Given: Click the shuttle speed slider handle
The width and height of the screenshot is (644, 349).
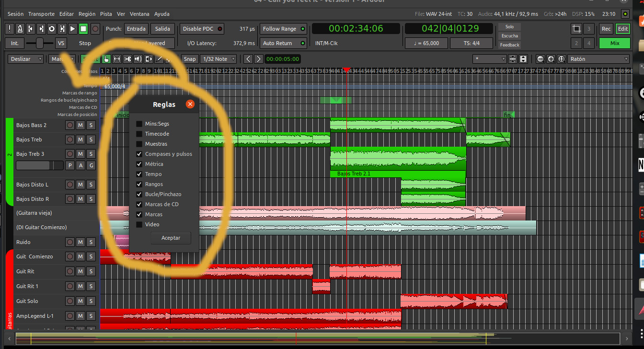Looking at the screenshot, I should click(x=39, y=43).
